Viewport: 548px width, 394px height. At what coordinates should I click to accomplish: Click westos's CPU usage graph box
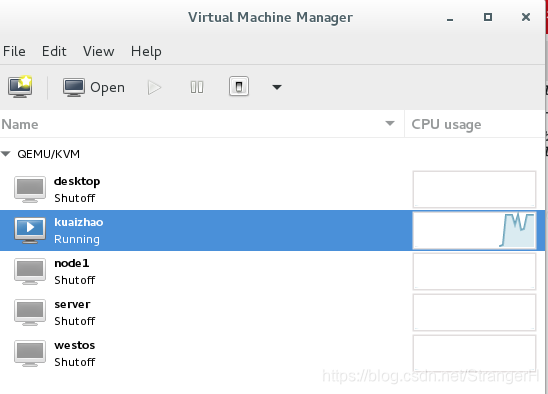(474, 353)
